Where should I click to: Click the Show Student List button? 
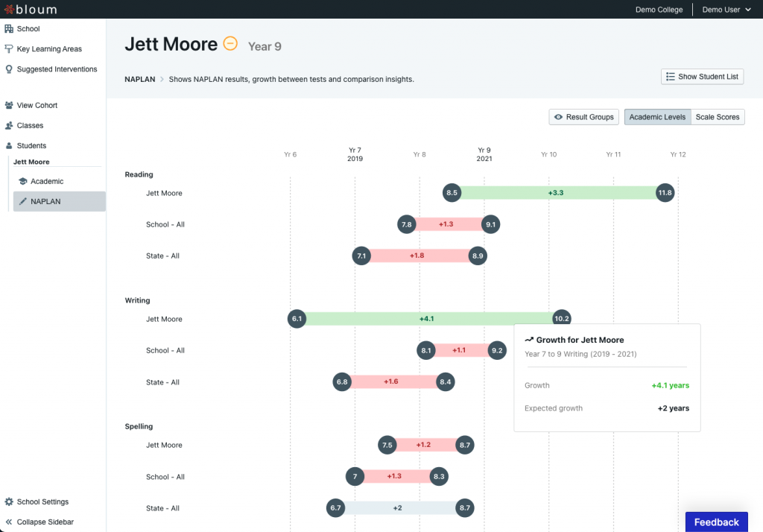tap(702, 76)
